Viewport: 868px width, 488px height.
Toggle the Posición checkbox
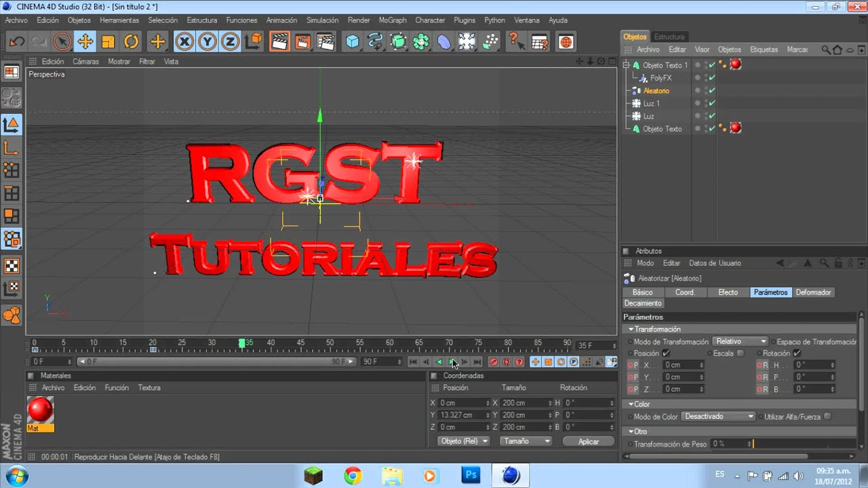(x=666, y=353)
